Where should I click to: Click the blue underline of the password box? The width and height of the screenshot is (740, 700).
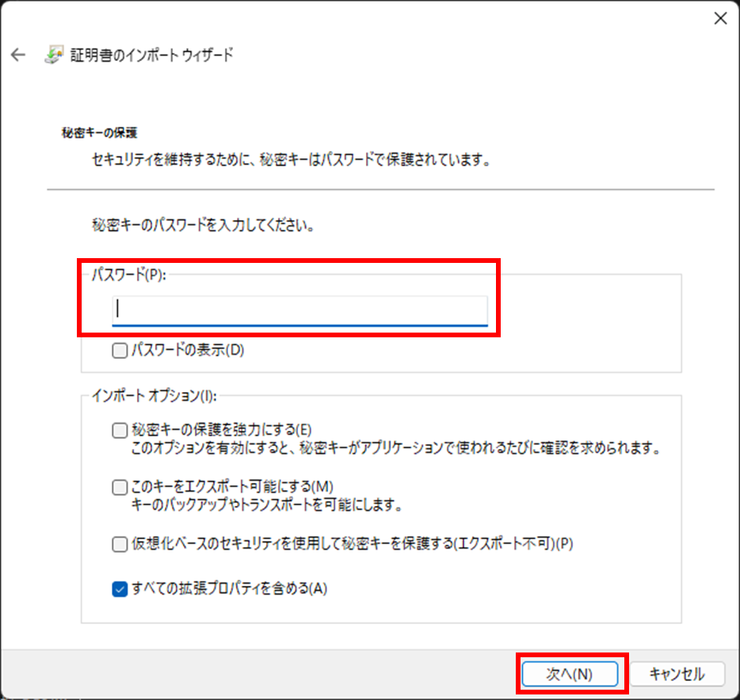point(299,324)
